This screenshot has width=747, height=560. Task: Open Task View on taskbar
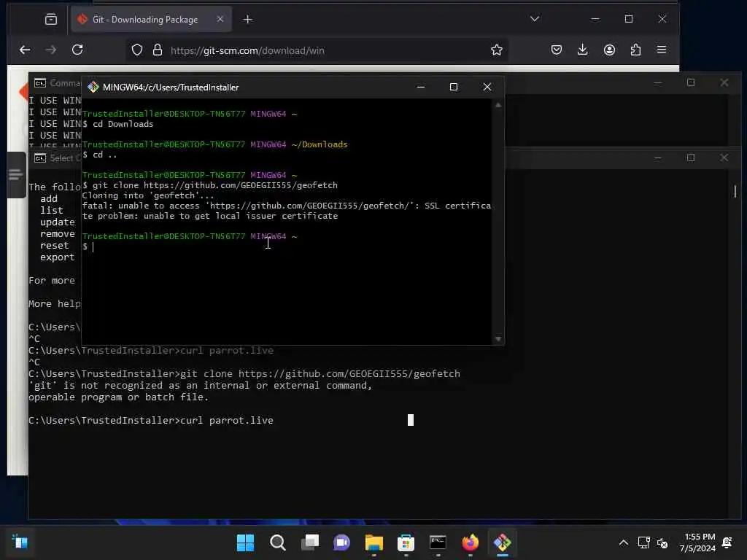[x=309, y=542]
